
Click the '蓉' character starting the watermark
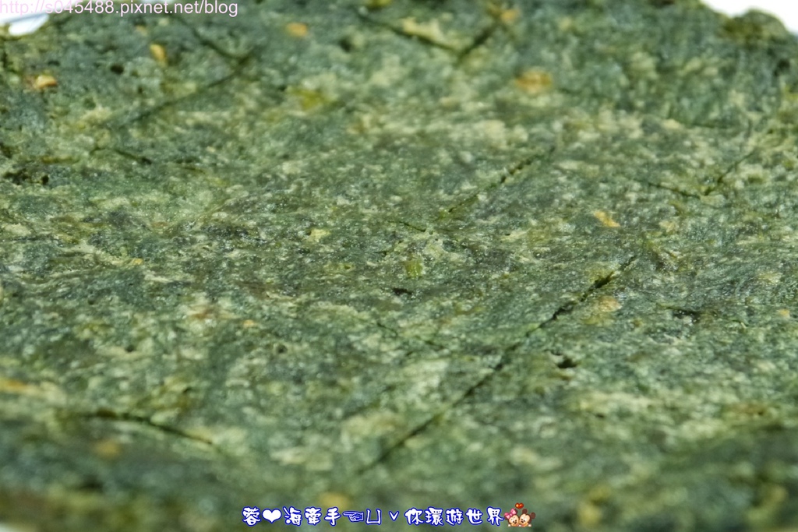(251, 516)
